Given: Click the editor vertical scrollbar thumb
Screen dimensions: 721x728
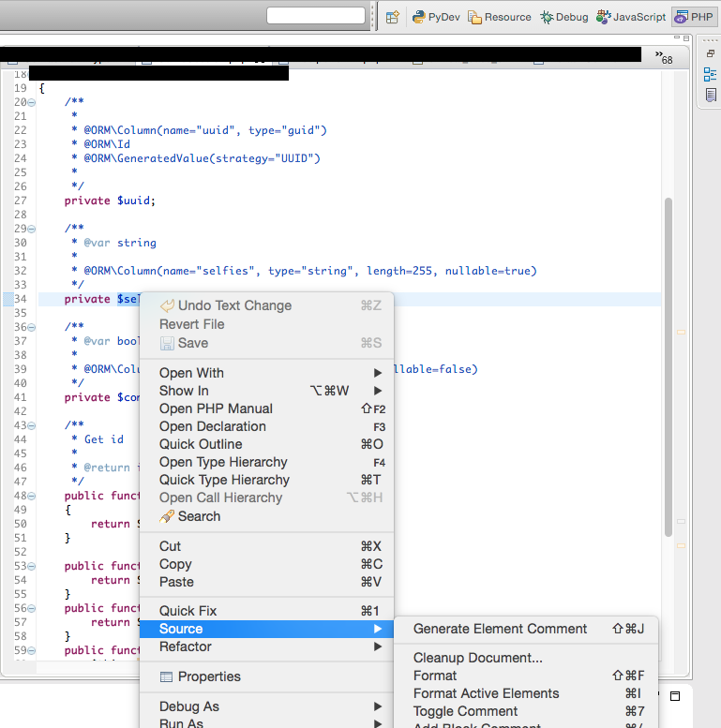Looking at the screenshot, I should click(x=668, y=366).
